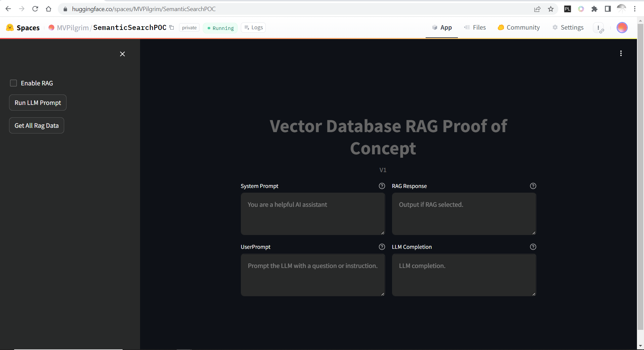Close the sidebar panel
This screenshot has width=644, height=350.
click(122, 54)
